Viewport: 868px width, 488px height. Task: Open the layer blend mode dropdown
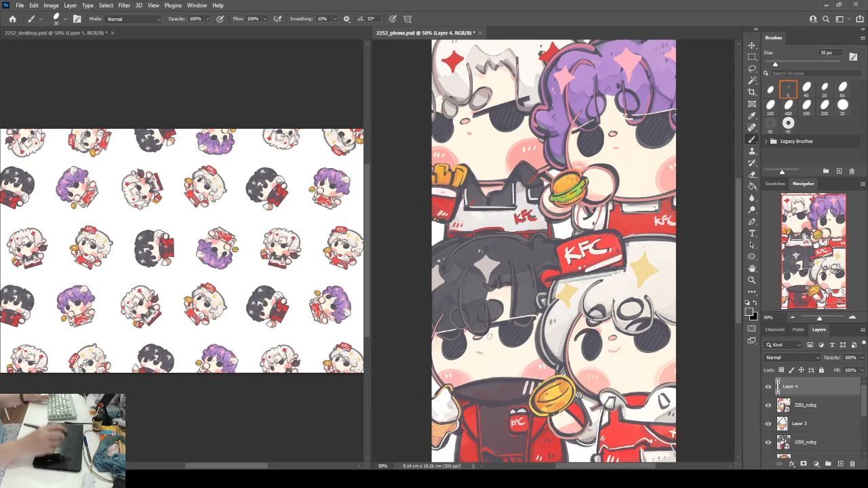[791, 357]
